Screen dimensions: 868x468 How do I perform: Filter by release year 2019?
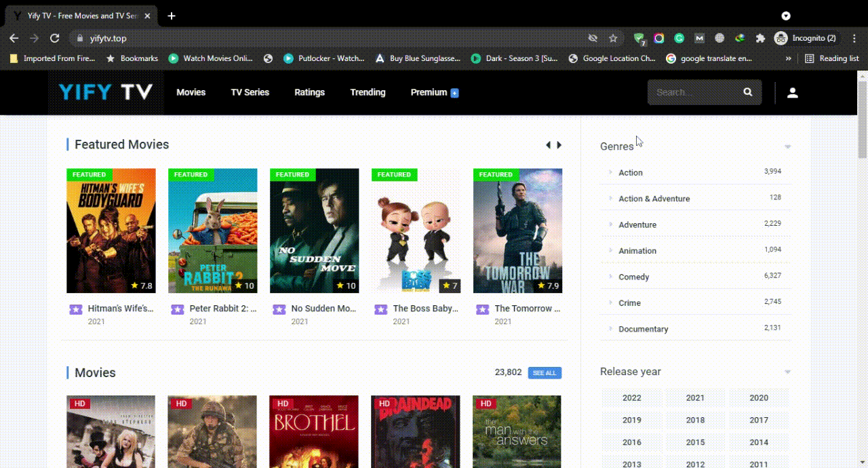coord(631,421)
